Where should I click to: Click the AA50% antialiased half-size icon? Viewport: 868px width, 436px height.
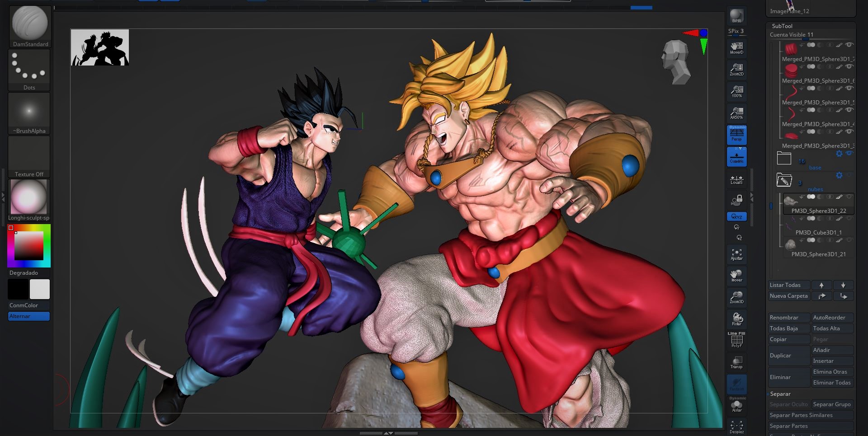point(737,113)
